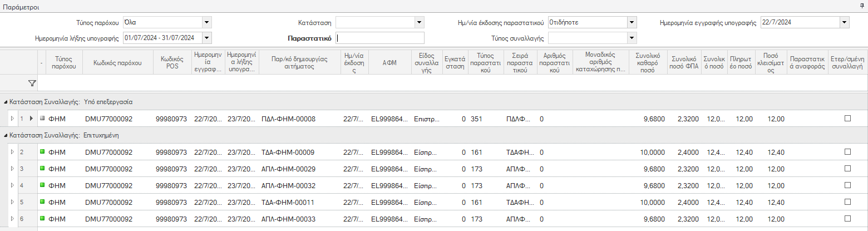Open Ημερομηνία εγγραφής υπογραφής date picker arrow

click(x=845, y=23)
